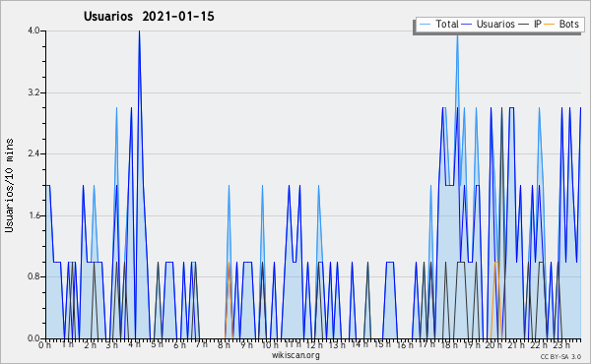This screenshot has width=591, height=364.
Task: Click the 3.2 y-axis value
Action: click(33, 92)
